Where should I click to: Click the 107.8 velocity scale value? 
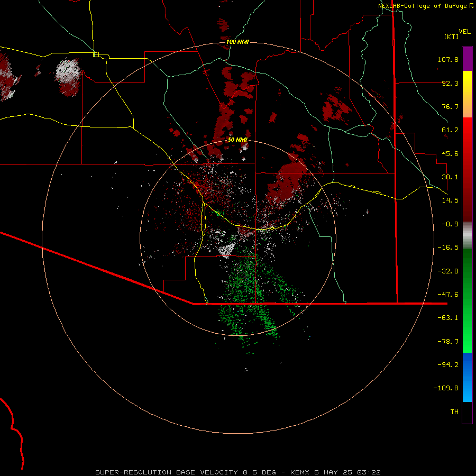[x=448, y=59]
